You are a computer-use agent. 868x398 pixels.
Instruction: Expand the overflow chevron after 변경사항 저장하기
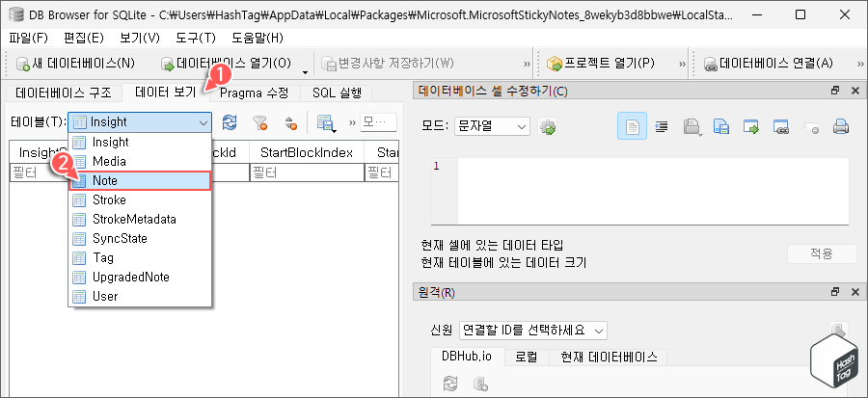point(527,64)
